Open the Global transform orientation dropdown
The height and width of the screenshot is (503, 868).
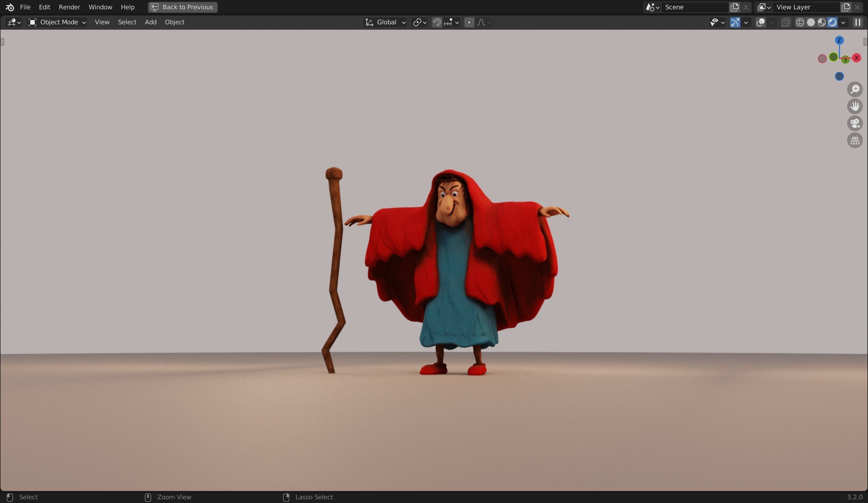(x=385, y=22)
